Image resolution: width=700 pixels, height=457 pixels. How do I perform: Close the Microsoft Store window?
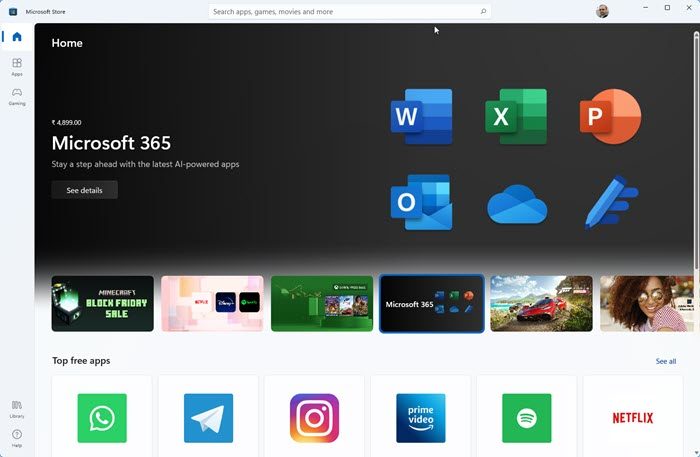tap(689, 8)
